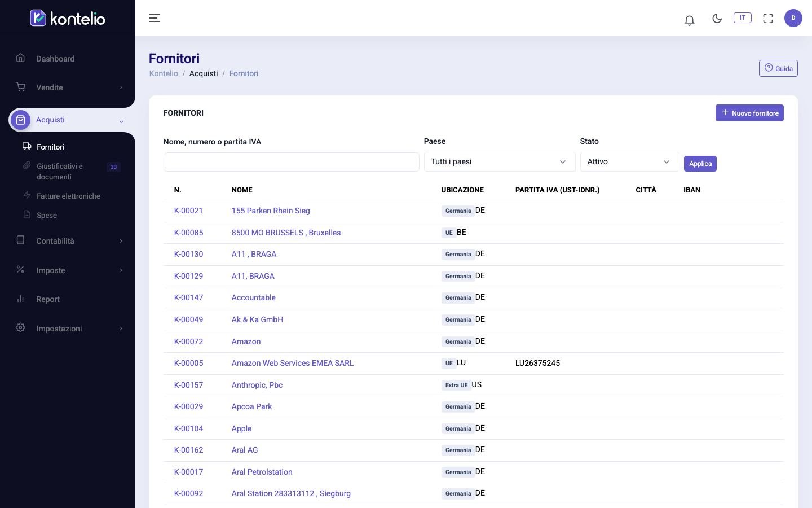This screenshot has width=812, height=508.
Task: Click the Nuovo fornitore button
Action: point(749,113)
